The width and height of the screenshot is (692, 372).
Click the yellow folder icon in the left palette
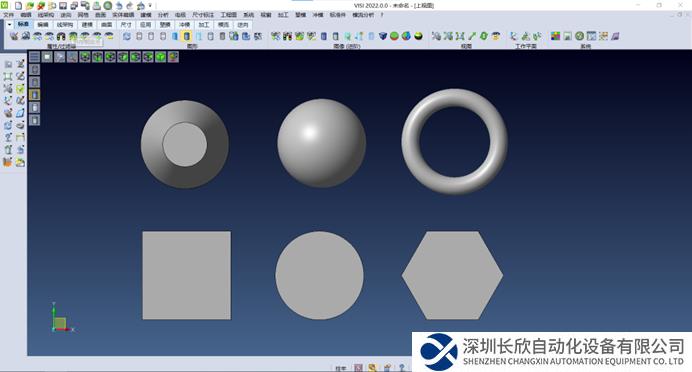click(20, 162)
